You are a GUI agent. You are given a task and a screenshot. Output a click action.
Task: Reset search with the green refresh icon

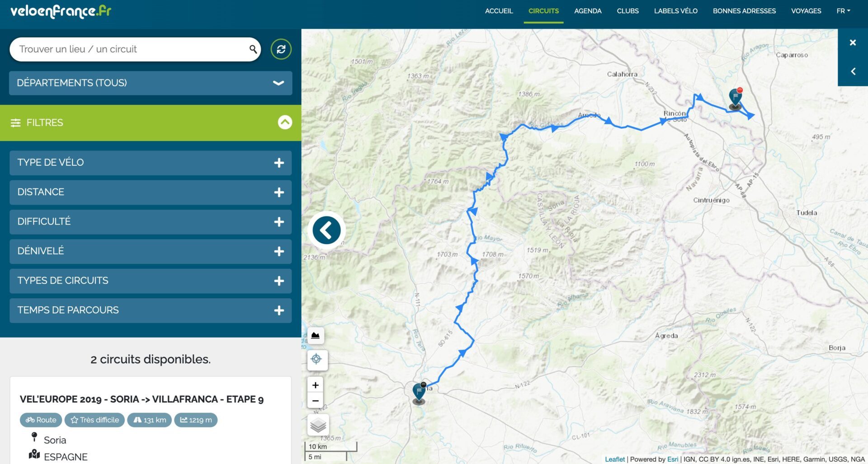[281, 49]
